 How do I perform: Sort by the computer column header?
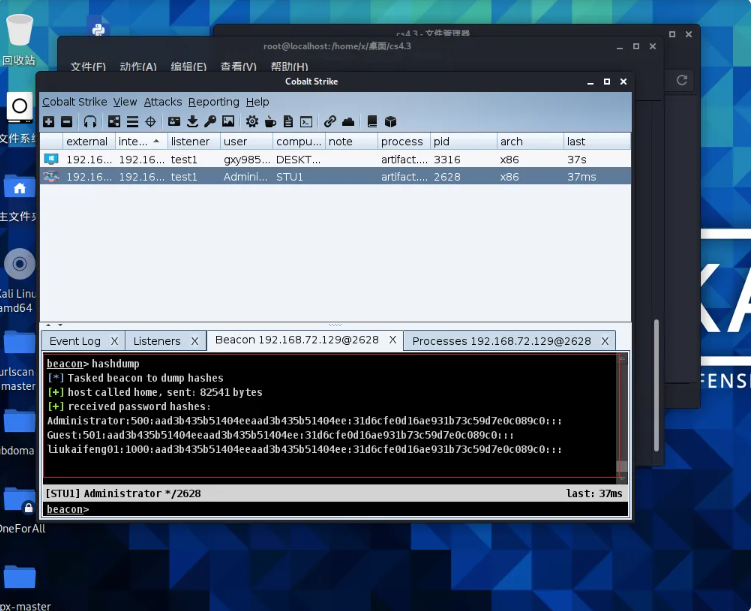click(x=299, y=141)
